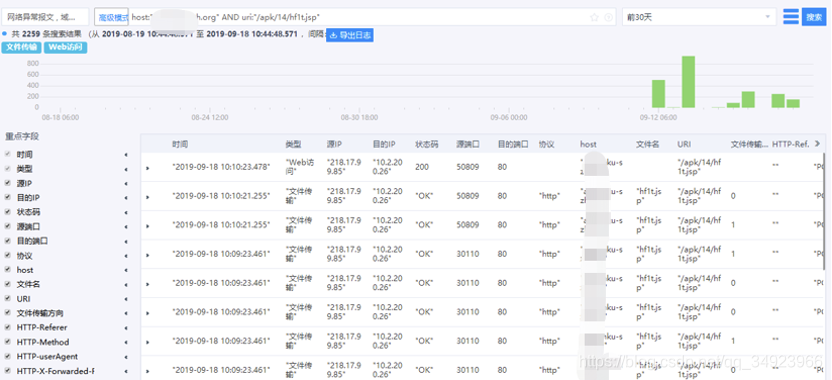Toggle the HTTP-userAgent field checkbox
This screenshot has height=380, width=832.
pos(7,357)
